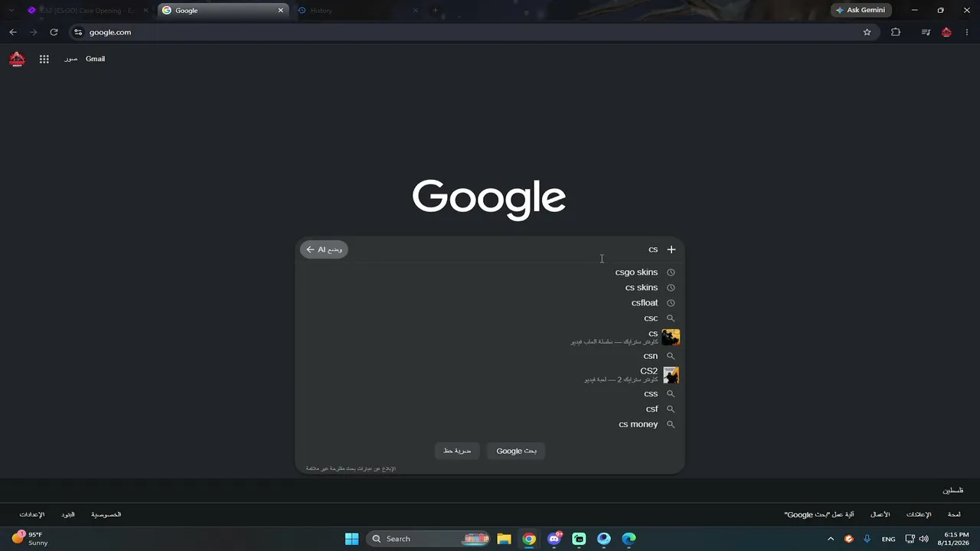Expand the tab search dropdown arrow
Screen dimensions: 980x551
coord(11,11)
